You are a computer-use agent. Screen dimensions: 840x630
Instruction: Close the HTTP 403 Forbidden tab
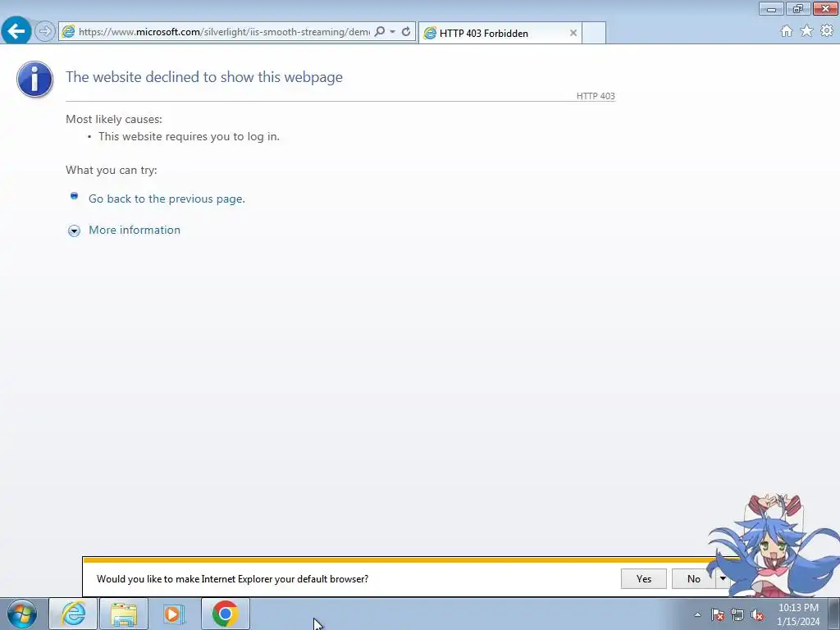[573, 33]
